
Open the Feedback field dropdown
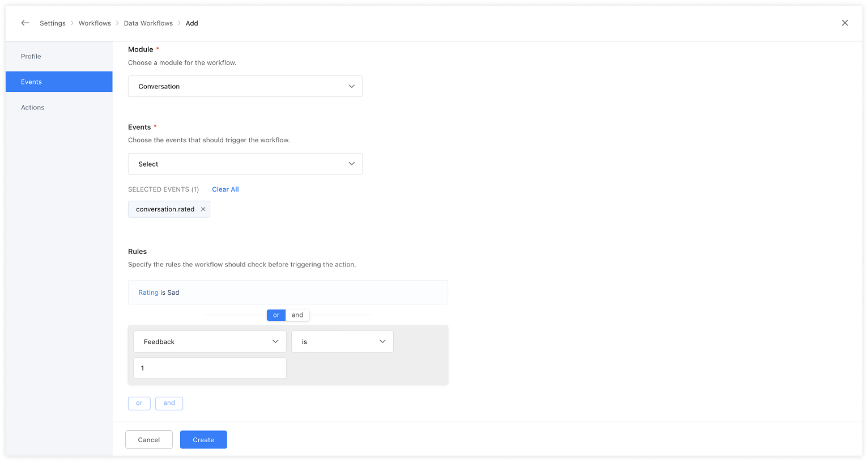(210, 342)
